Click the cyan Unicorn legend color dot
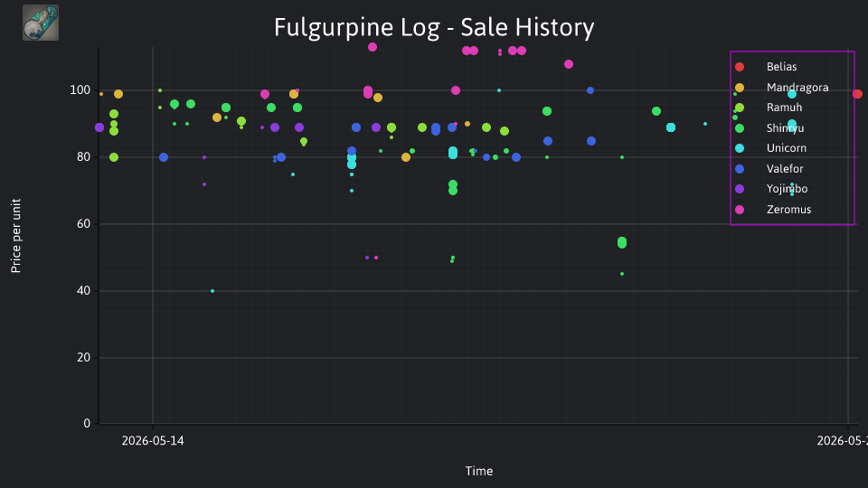The image size is (868, 488). point(740,148)
